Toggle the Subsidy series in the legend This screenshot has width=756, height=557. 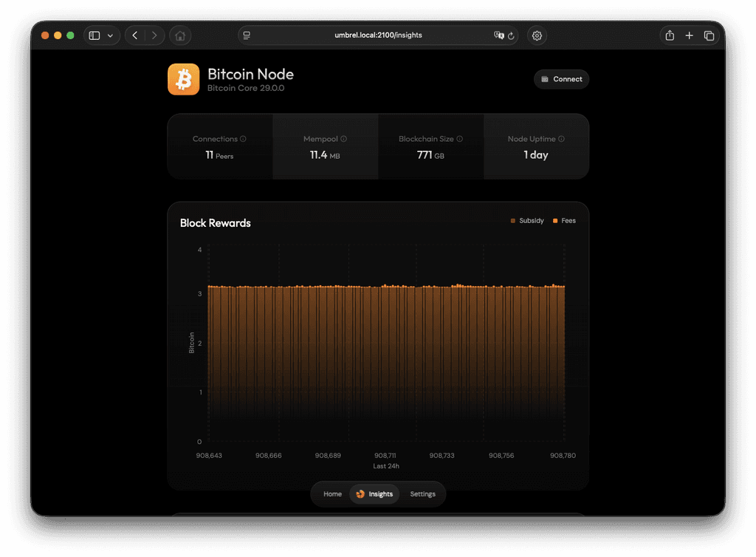click(528, 221)
